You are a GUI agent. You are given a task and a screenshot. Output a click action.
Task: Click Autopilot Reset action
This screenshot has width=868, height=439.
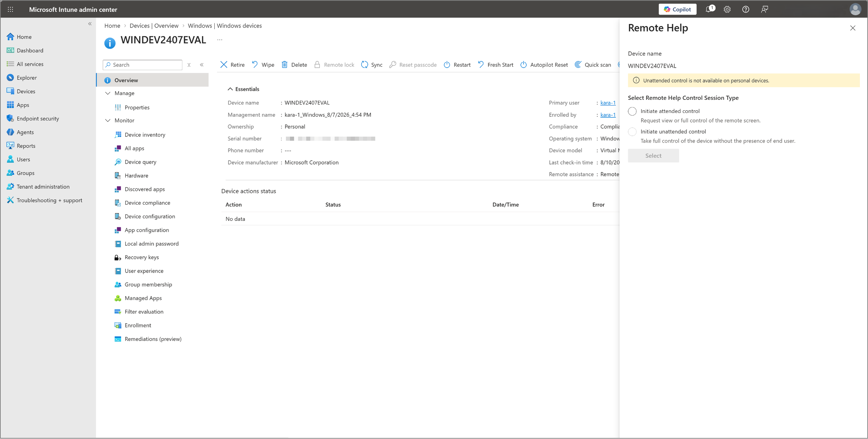[544, 65]
